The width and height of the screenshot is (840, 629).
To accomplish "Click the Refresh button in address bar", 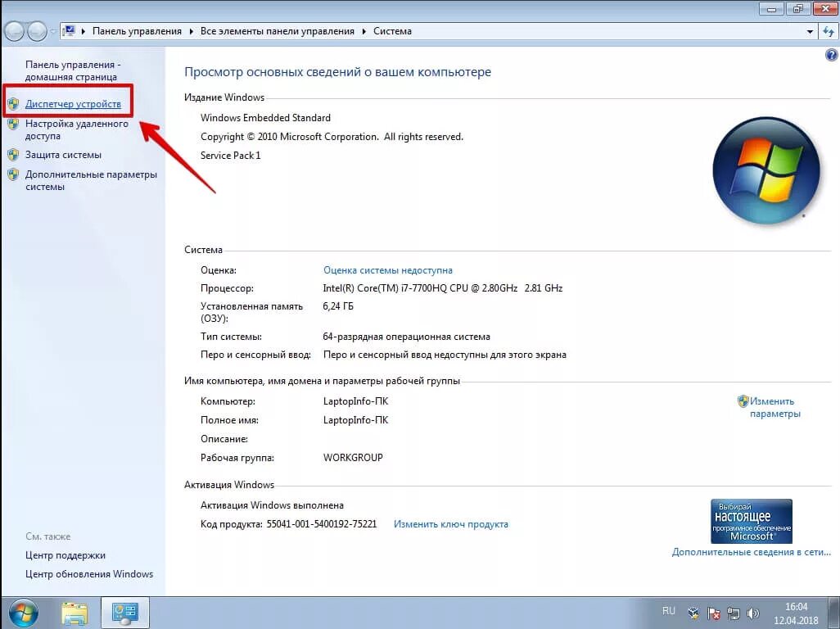I will pyautogui.click(x=829, y=32).
